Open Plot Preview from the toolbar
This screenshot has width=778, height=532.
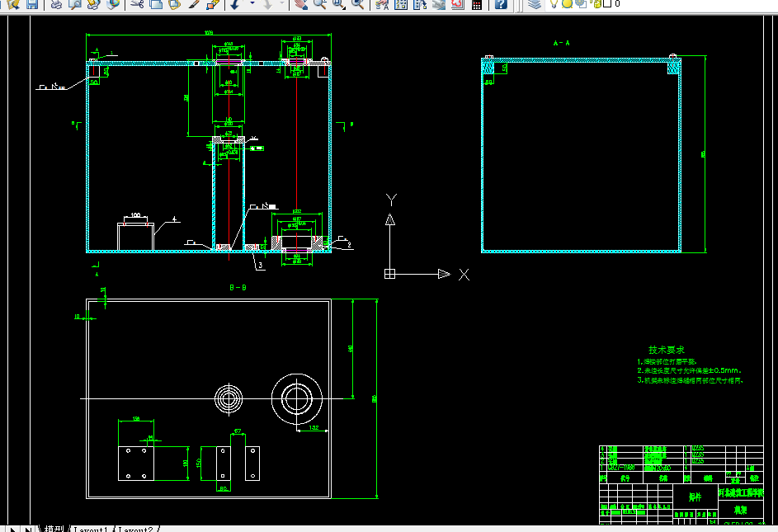(x=75, y=4)
